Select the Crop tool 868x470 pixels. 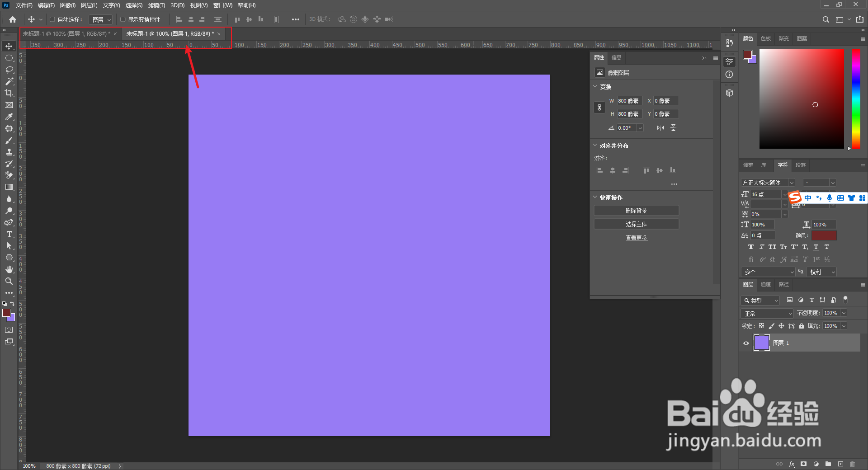[x=9, y=93]
